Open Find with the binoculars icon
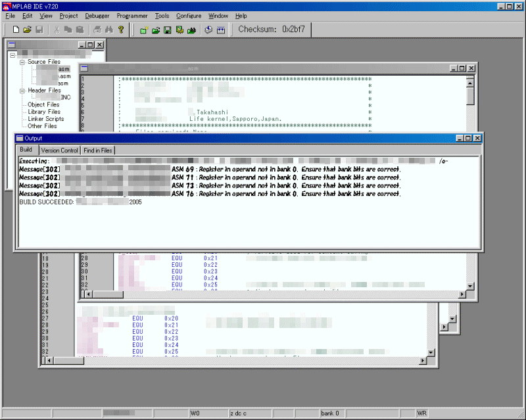The width and height of the screenshot is (526, 420). click(x=109, y=30)
